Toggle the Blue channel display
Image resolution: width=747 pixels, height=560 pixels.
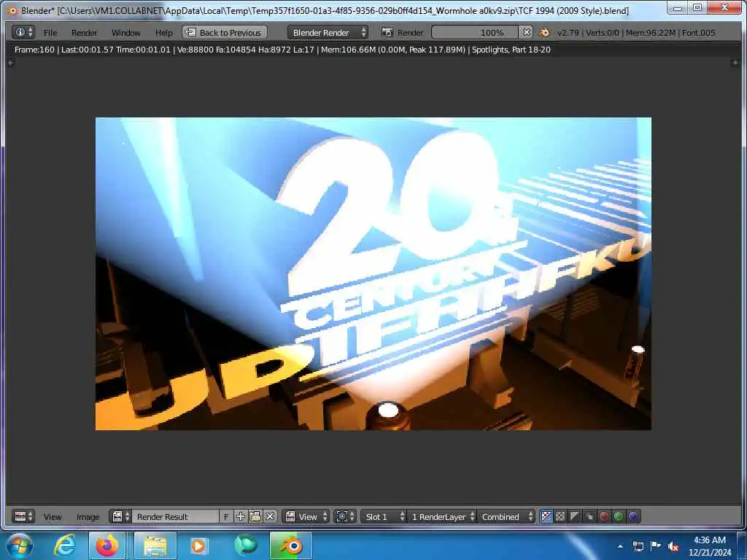[633, 517]
